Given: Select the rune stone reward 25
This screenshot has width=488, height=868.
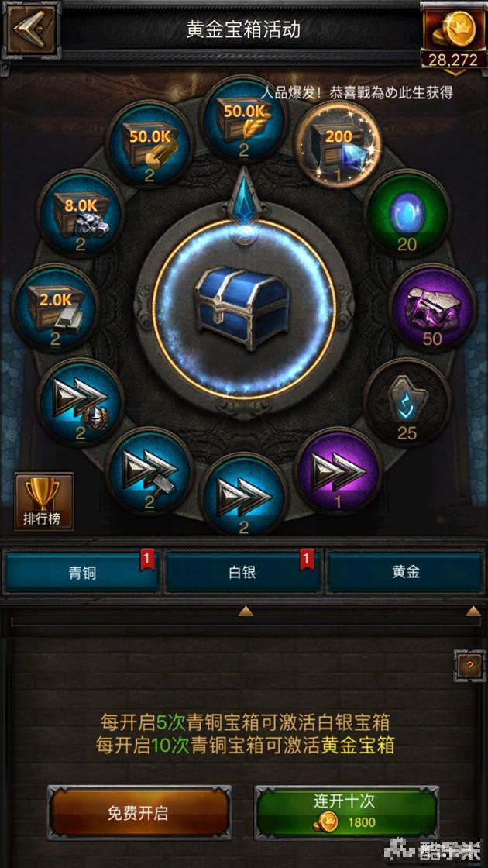Looking at the screenshot, I should pos(407,401).
